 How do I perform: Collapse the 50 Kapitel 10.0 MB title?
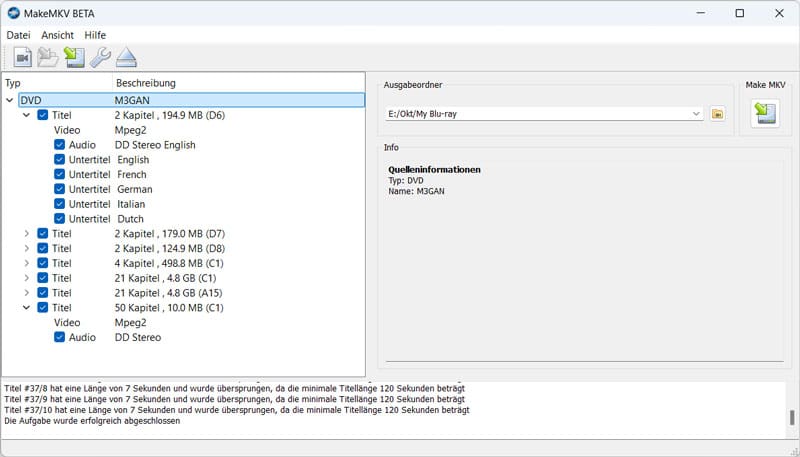pyautogui.click(x=27, y=308)
